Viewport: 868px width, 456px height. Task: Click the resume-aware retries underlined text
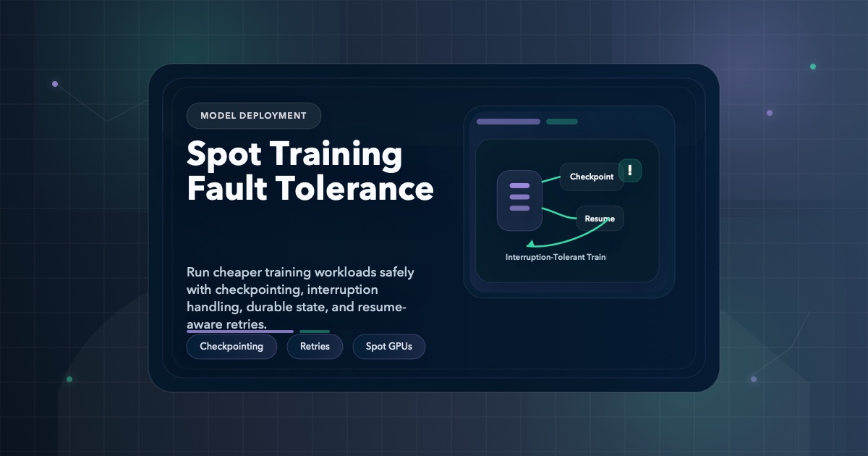click(x=225, y=324)
